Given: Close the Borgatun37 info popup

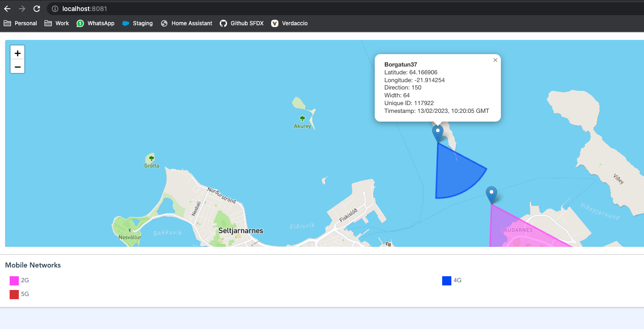Looking at the screenshot, I should [495, 60].
